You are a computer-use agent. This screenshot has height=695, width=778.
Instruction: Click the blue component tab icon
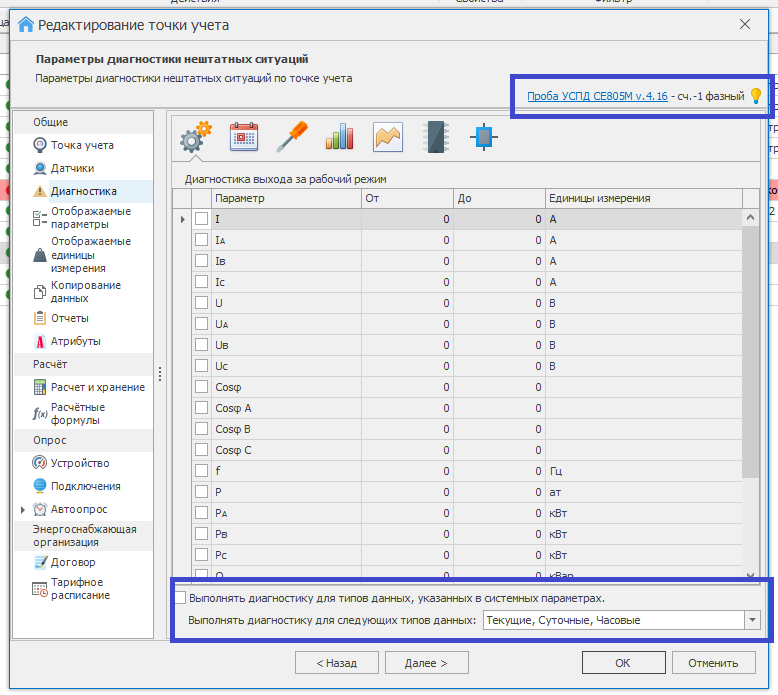tap(484, 136)
